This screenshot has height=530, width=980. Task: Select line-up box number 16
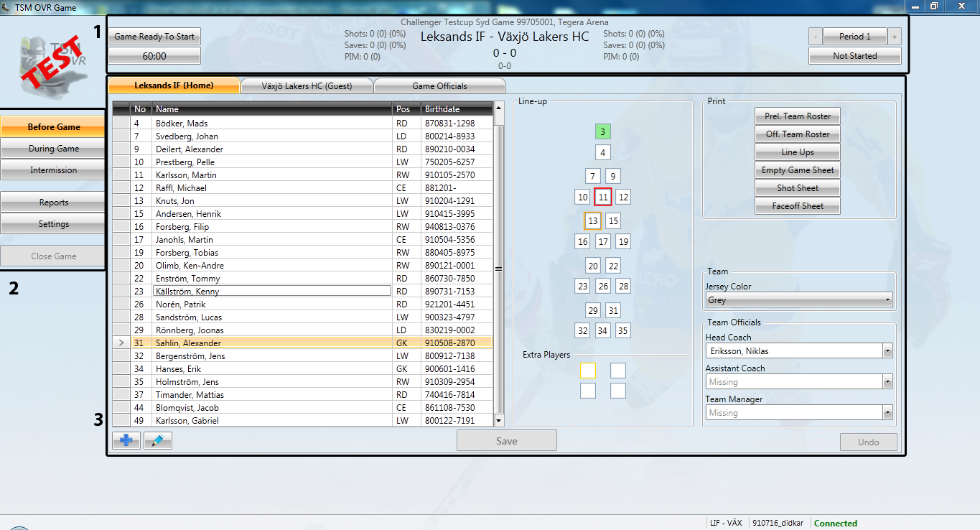click(582, 241)
